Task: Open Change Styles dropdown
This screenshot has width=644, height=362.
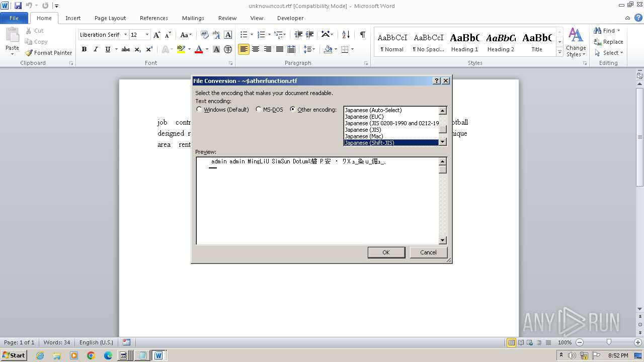Action: click(x=576, y=42)
